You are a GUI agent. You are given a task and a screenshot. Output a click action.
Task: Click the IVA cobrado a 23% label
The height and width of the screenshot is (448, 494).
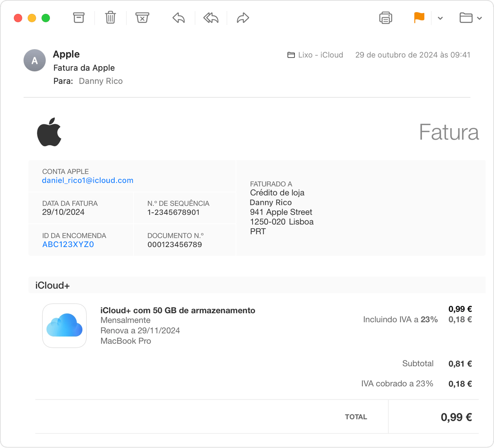(x=397, y=384)
